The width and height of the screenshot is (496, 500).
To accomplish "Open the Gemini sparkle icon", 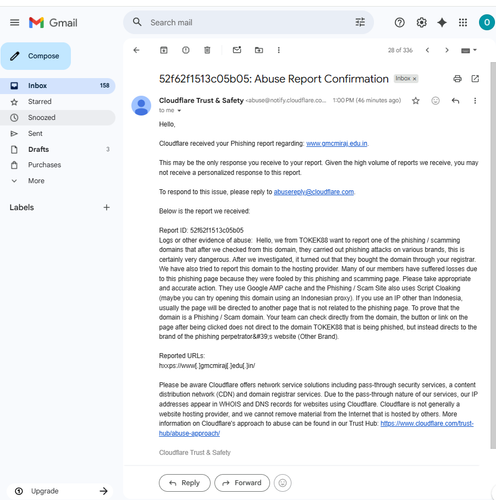I will 442,22.
